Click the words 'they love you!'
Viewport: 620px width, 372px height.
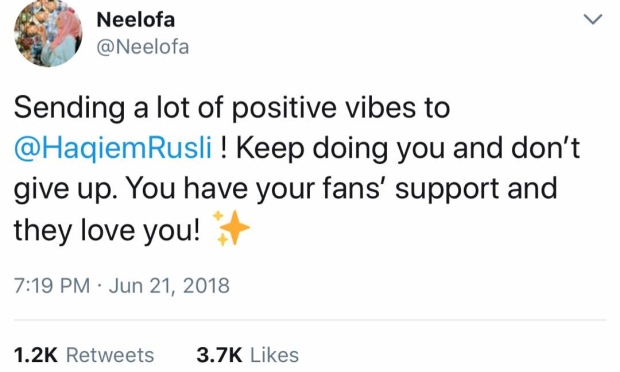tap(107, 230)
